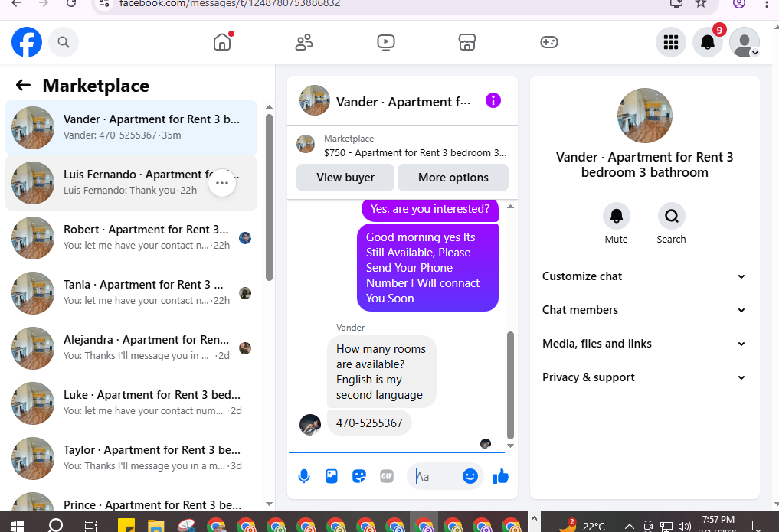Open the Friends icon in top navigation
The image size is (779, 532).
pos(304,42)
